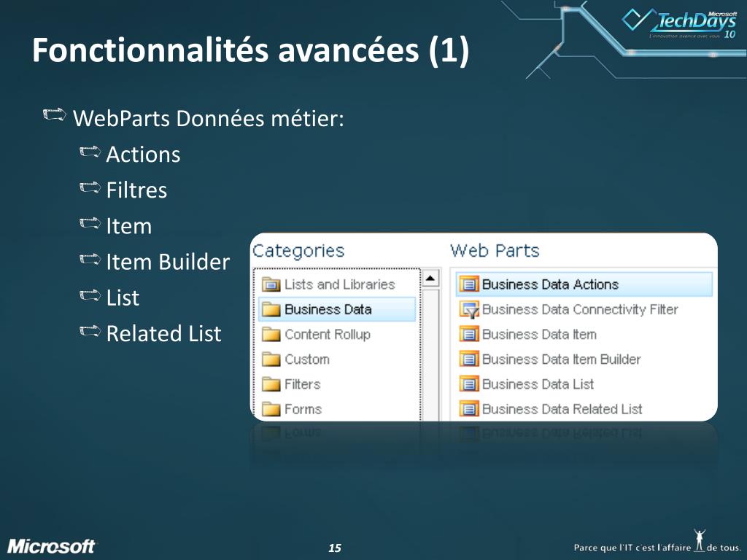Click the Web Parts heading

(x=495, y=251)
